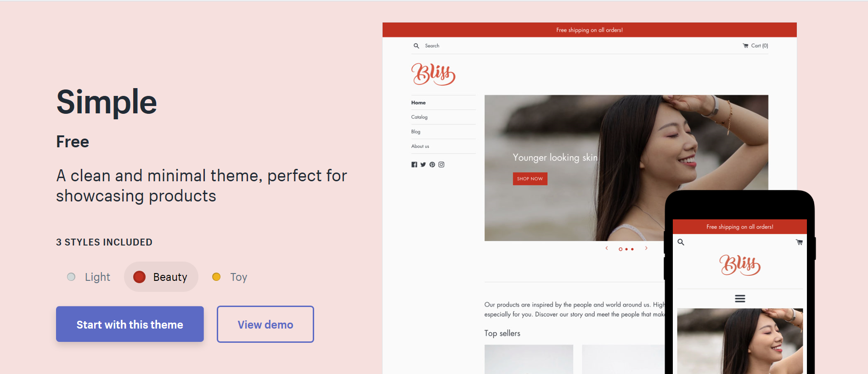Advance slideshow with right chevron

pos(646,248)
